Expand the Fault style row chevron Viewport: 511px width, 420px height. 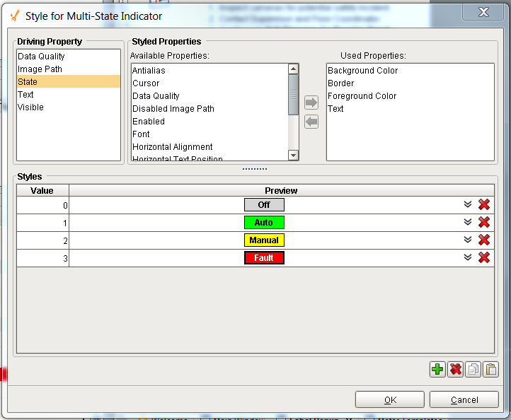tap(467, 257)
